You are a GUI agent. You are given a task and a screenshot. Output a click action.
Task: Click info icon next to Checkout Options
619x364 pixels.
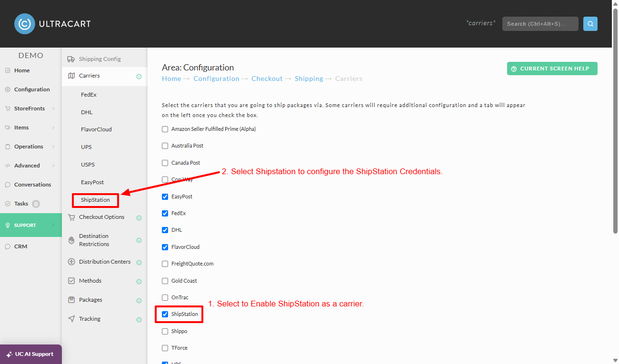point(139,218)
